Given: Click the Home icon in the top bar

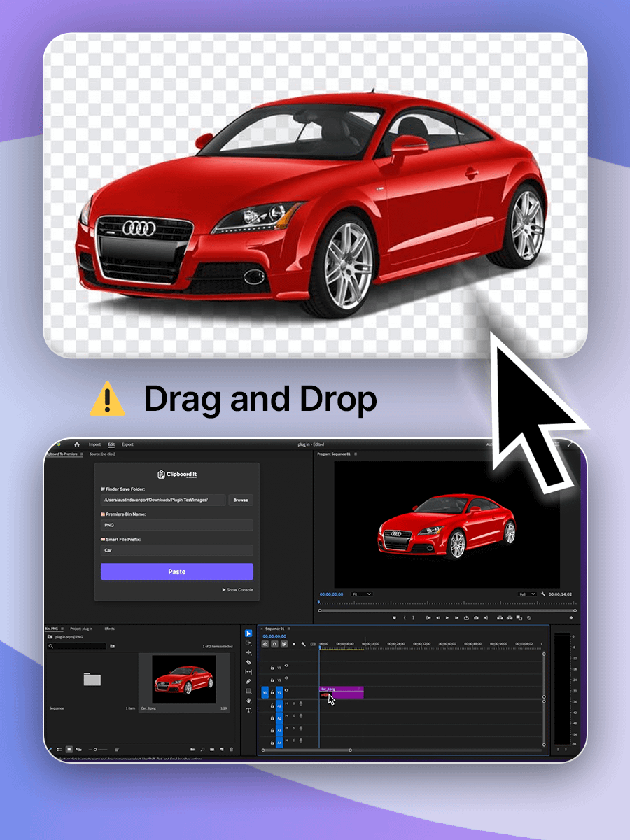Looking at the screenshot, I should coord(77,444).
